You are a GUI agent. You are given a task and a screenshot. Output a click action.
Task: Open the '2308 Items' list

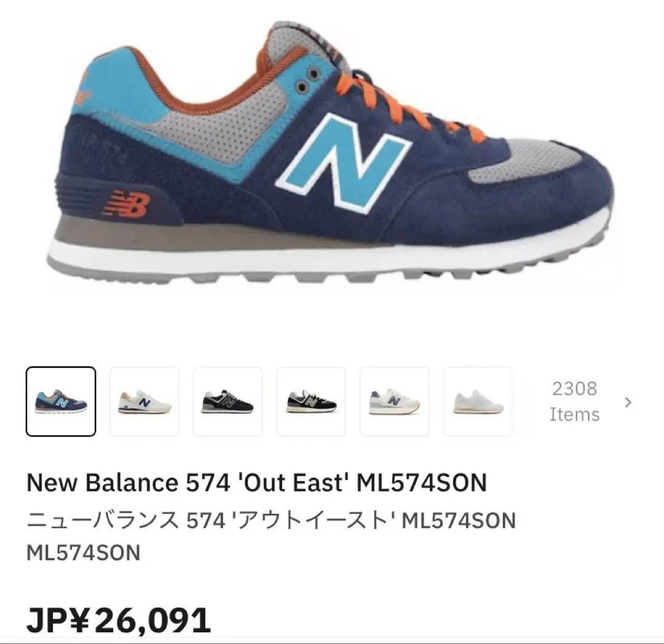(575, 401)
